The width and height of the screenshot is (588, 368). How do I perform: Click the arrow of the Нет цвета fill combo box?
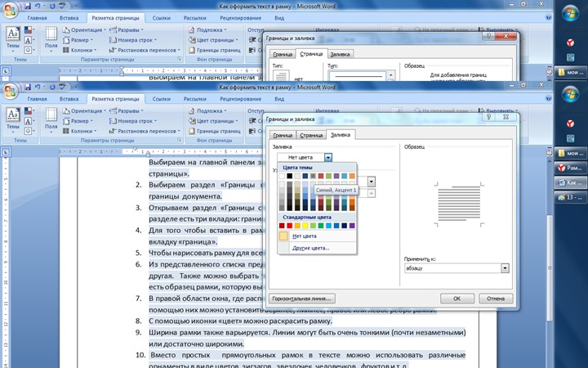point(328,157)
